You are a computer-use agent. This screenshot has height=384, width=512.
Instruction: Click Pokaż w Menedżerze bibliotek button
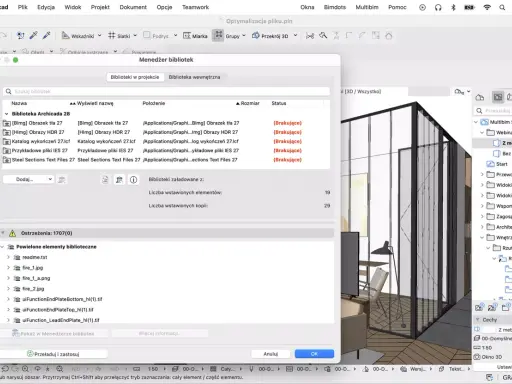pos(54,333)
